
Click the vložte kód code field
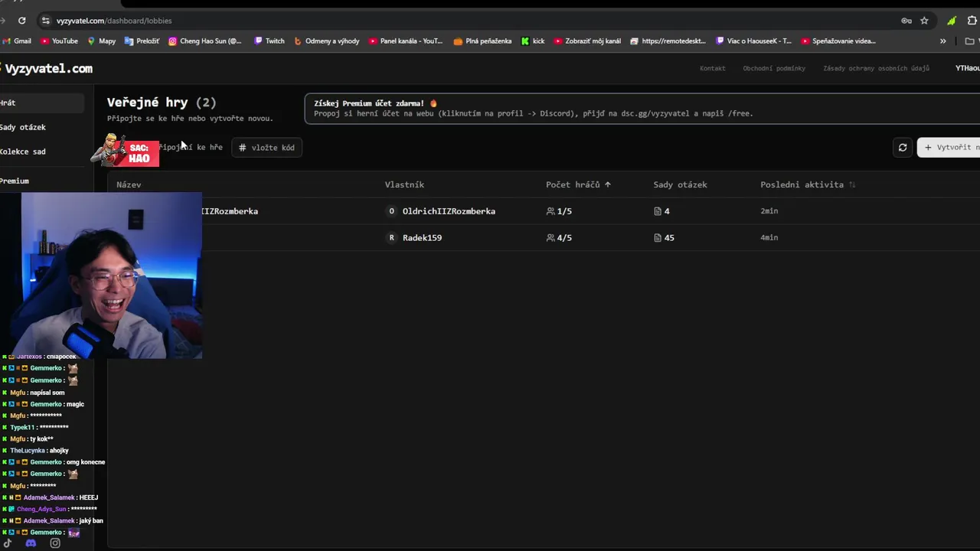pyautogui.click(x=267, y=148)
